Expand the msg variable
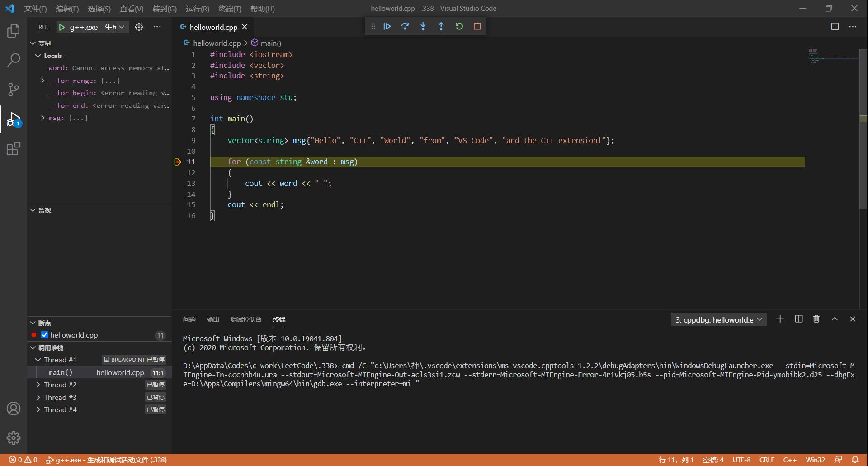 [x=42, y=118]
